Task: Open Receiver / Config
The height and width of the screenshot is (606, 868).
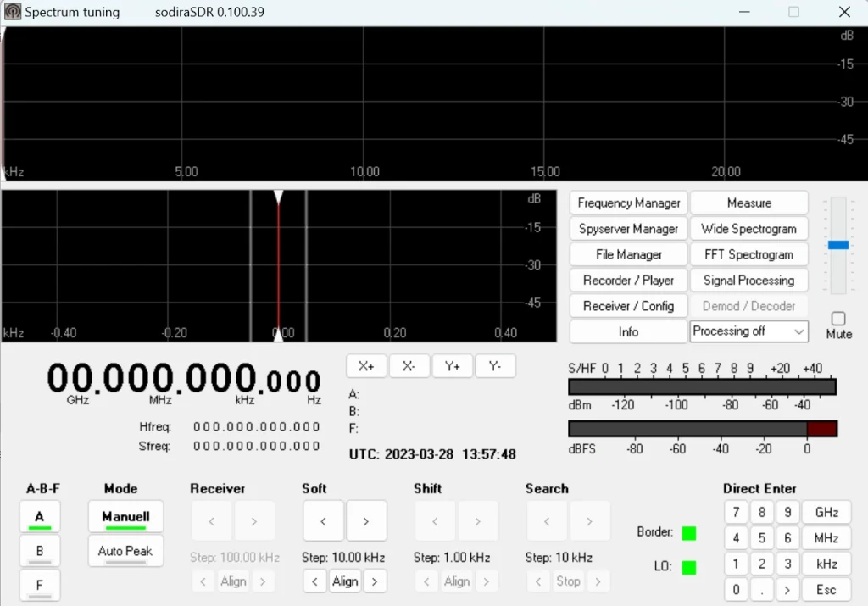Action: click(x=628, y=306)
